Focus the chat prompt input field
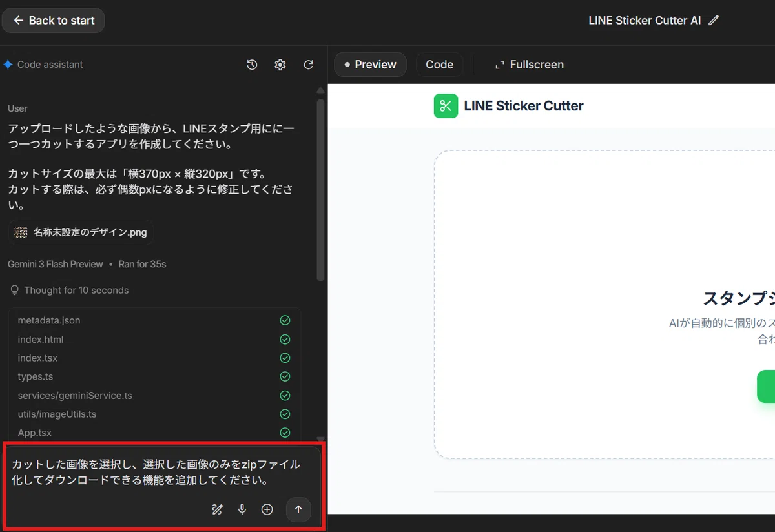 click(x=157, y=473)
